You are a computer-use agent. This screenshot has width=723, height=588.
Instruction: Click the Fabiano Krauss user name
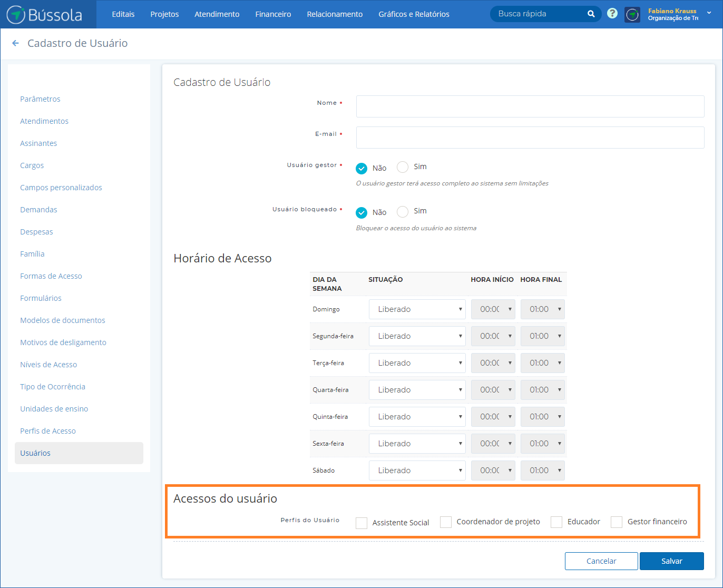[x=672, y=11]
